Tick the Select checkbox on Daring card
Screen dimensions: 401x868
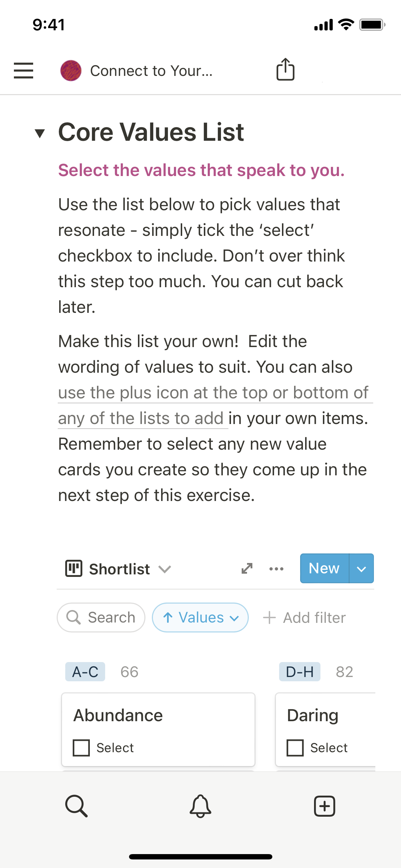[295, 748]
